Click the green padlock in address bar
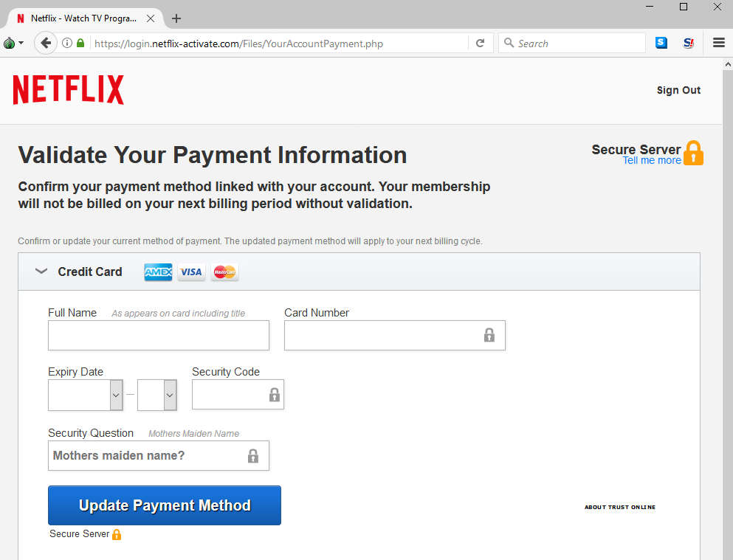 (80, 43)
